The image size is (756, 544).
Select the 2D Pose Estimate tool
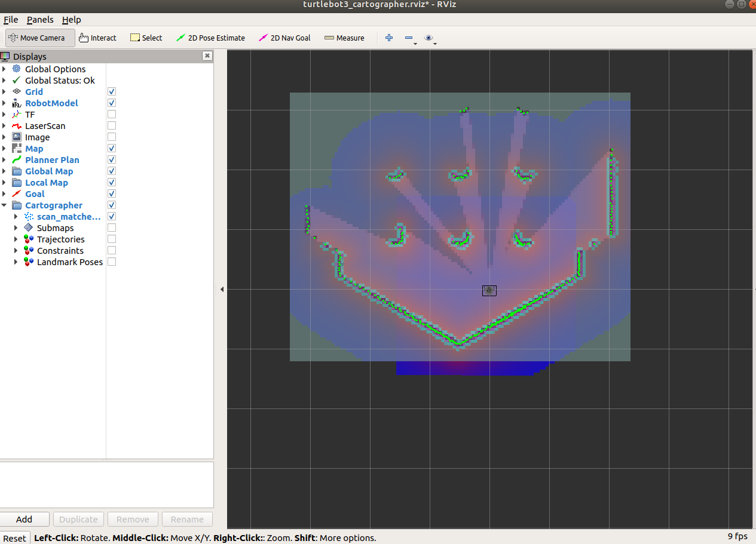[210, 38]
